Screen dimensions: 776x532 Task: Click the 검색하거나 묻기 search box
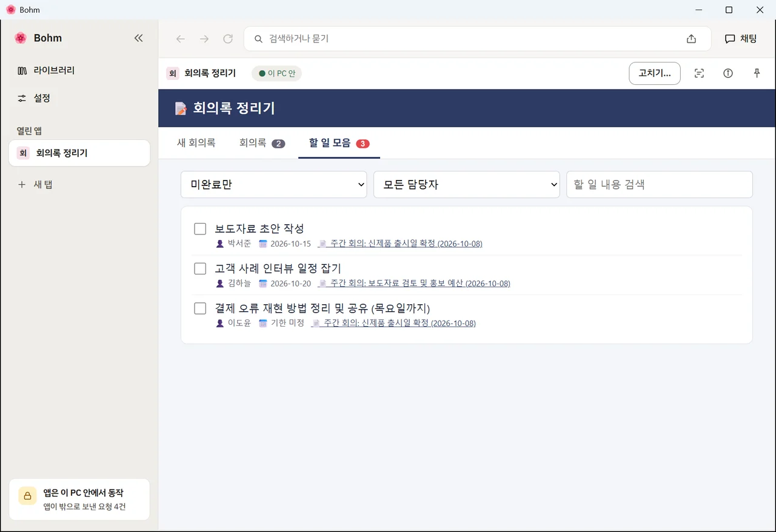[477, 39]
